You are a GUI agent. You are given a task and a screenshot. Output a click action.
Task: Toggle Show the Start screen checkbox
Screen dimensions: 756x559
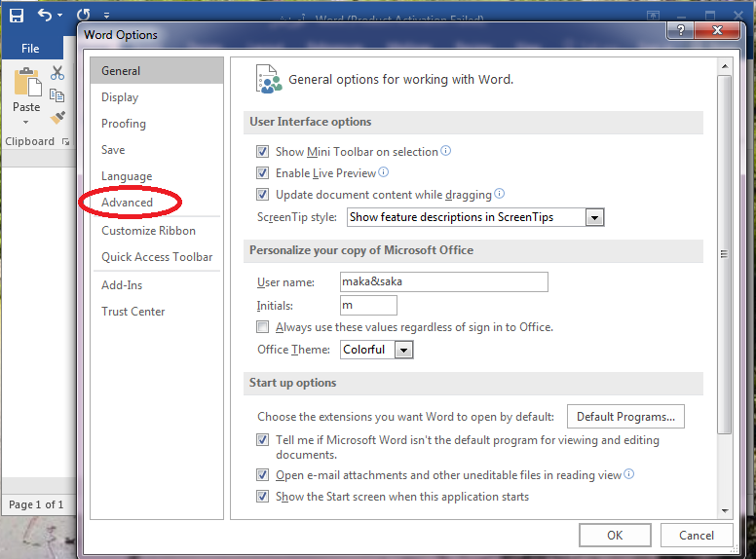pos(262,497)
